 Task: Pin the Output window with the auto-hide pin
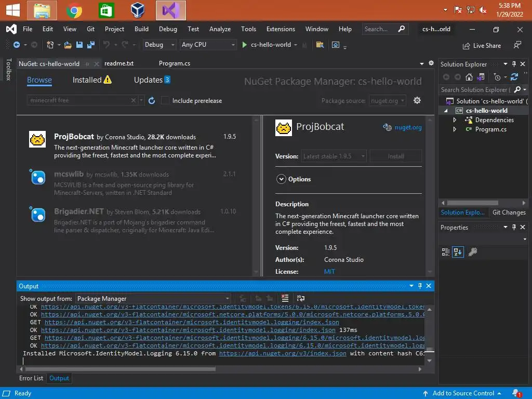[x=420, y=286]
